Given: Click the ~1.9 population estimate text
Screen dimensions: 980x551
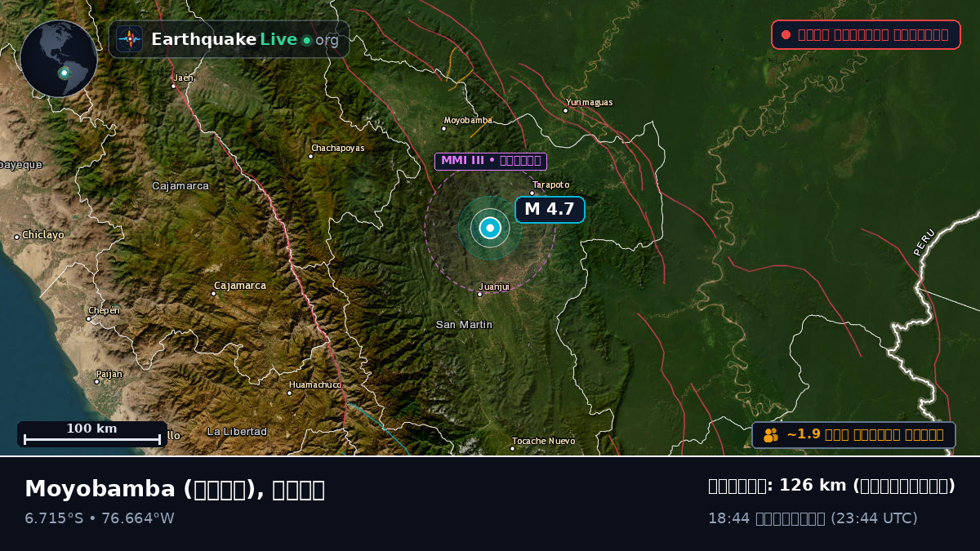Looking at the screenshot, I should (x=865, y=435).
